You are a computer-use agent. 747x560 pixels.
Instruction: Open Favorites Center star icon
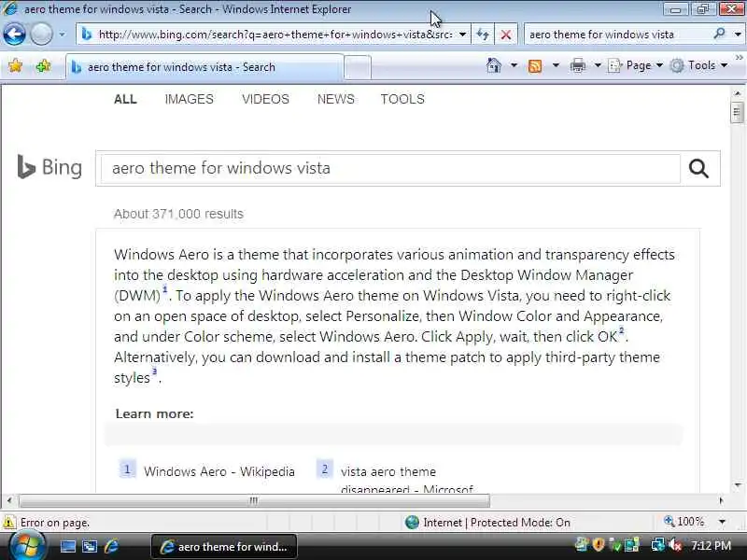click(x=15, y=65)
